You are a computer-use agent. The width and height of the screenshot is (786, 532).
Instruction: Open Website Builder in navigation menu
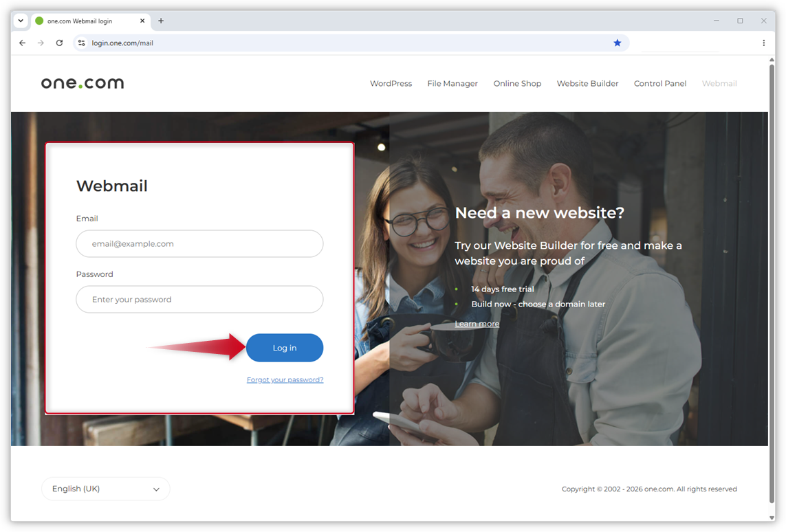tap(587, 84)
